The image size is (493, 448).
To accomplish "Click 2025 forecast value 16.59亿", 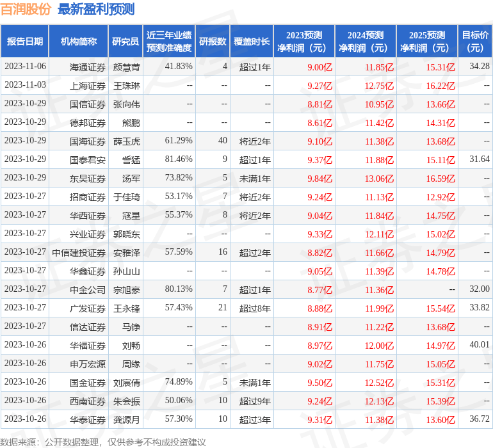I will [440, 179].
